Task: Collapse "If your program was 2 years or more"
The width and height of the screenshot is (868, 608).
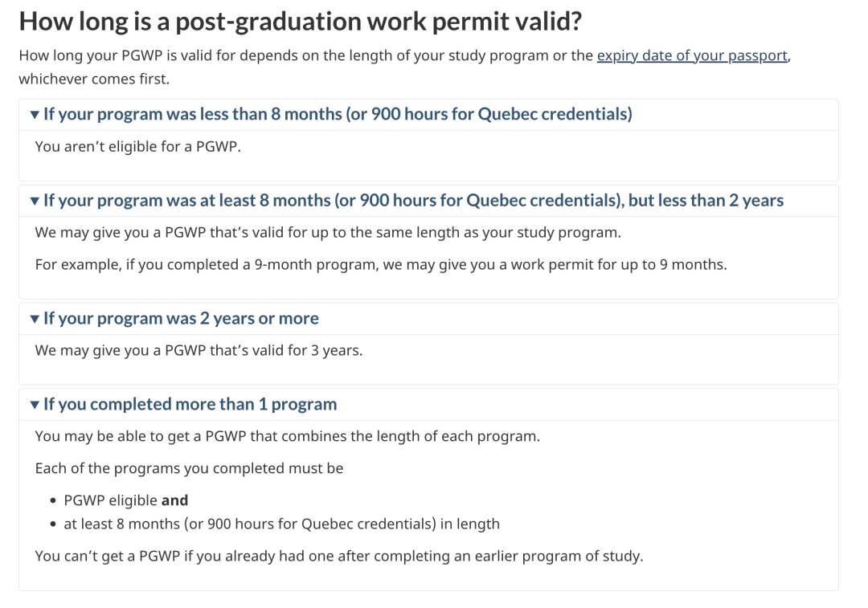Action: [x=181, y=318]
